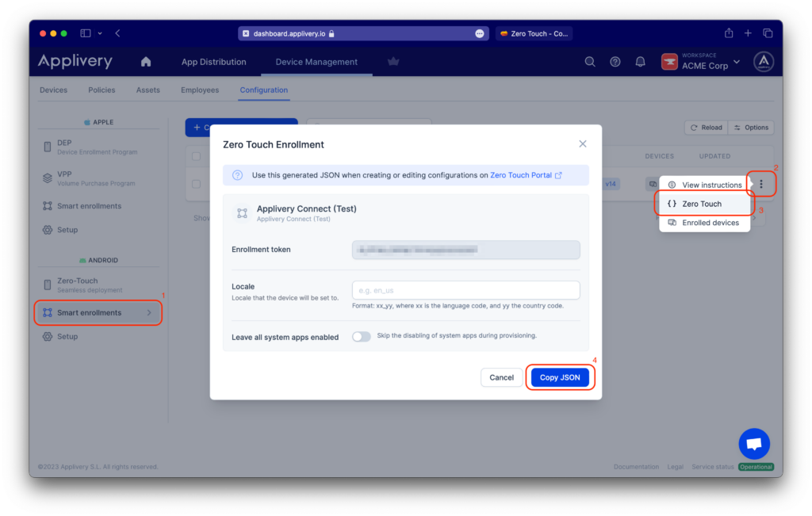Click the v14 version badge

611,184
